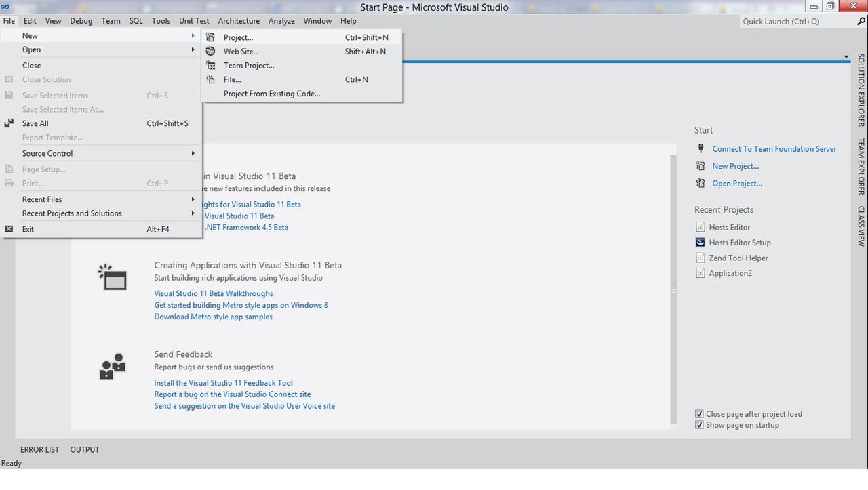Click the Zend Tool Helper project icon
The width and height of the screenshot is (868, 490).
pos(701,258)
